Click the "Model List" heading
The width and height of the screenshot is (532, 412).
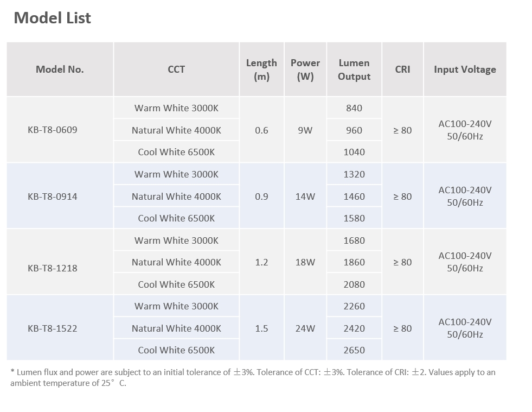click(x=52, y=18)
